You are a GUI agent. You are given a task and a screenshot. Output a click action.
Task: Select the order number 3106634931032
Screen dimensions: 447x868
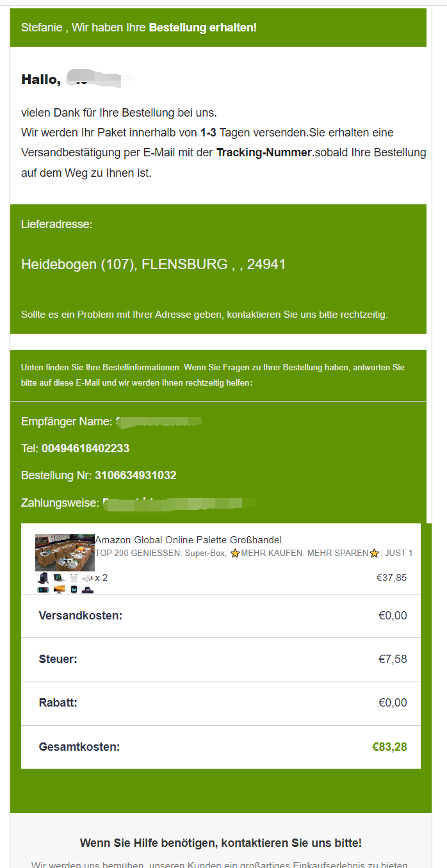click(135, 475)
